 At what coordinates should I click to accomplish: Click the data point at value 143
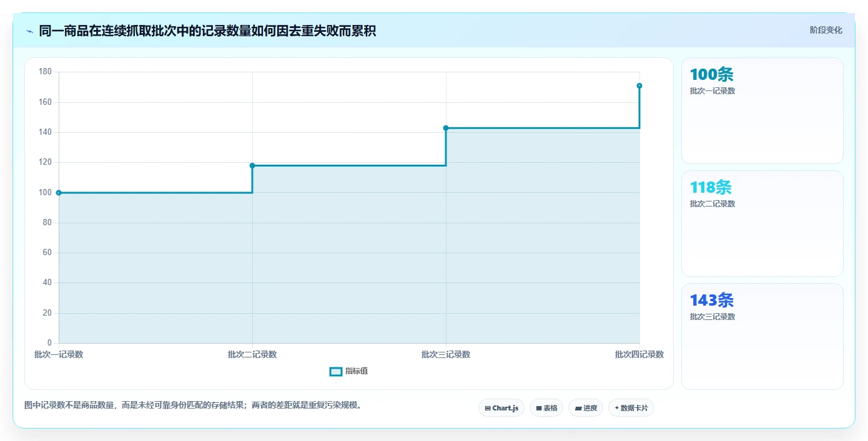point(446,128)
